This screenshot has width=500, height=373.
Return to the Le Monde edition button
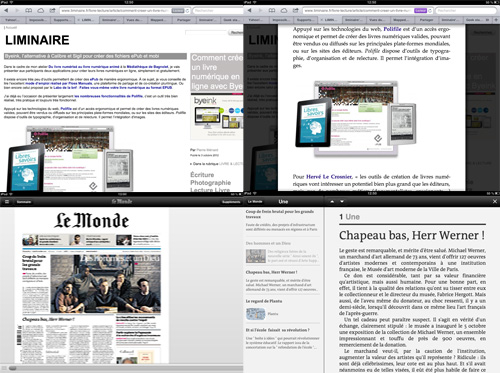(x=255, y=201)
